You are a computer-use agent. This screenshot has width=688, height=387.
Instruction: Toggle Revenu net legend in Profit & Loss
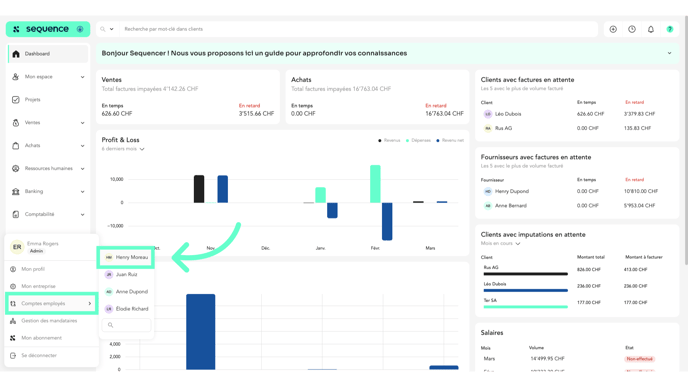450,140
